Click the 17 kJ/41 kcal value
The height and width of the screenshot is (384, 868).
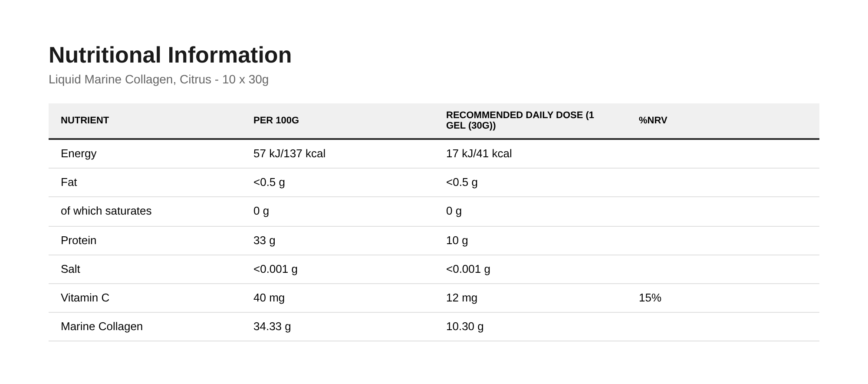tap(479, 154)
